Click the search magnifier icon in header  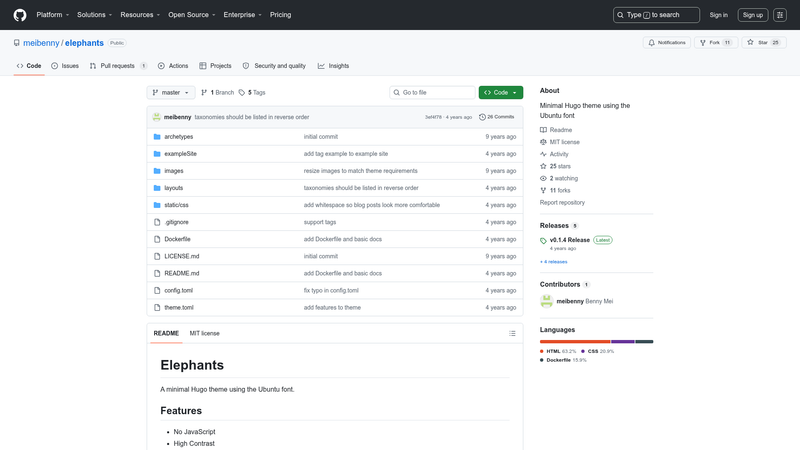tap(620, 15)
